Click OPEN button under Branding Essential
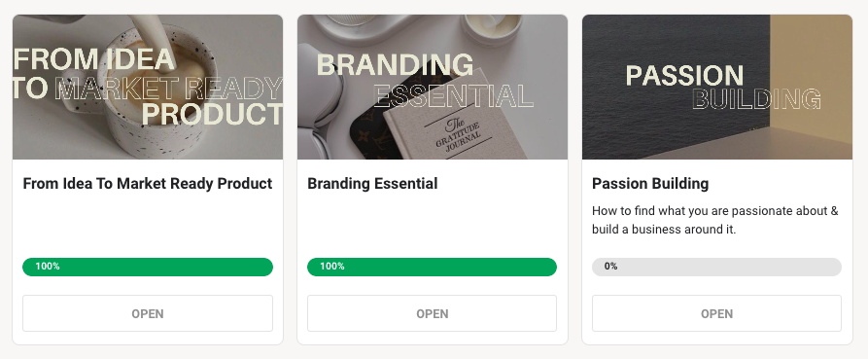868x359 pixels. tap(432, 313)
